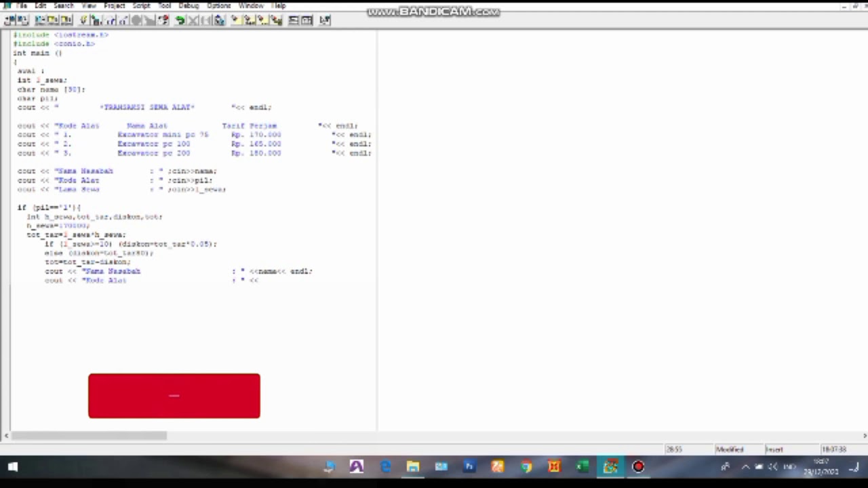Click the Windows Start button
The width and height of the screenshot is (868, 488).
coord(12,466)
